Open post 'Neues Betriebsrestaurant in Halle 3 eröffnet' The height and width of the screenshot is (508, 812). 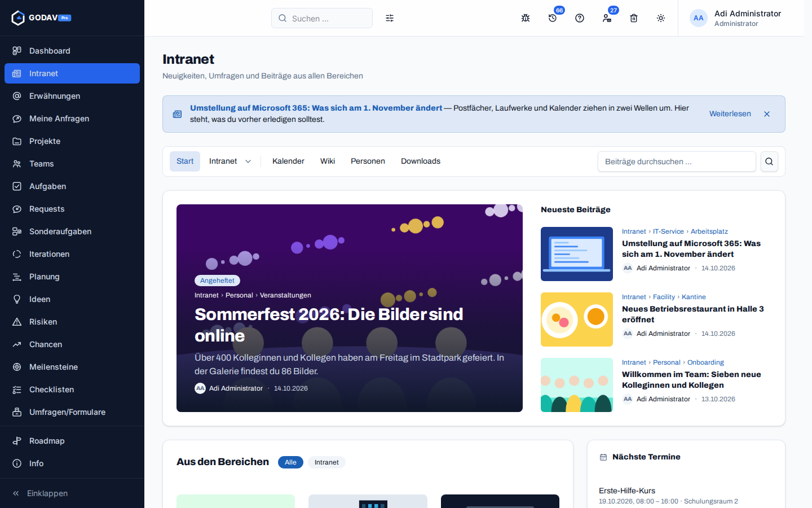693,314
